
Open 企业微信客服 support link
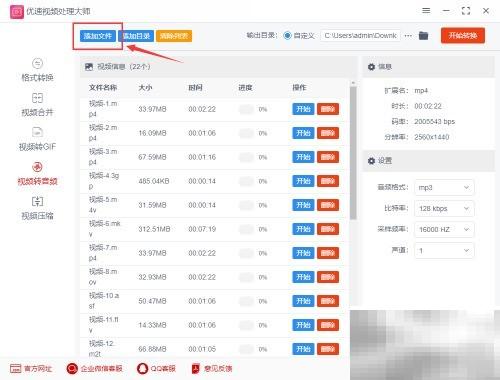(x=95, y=368)
